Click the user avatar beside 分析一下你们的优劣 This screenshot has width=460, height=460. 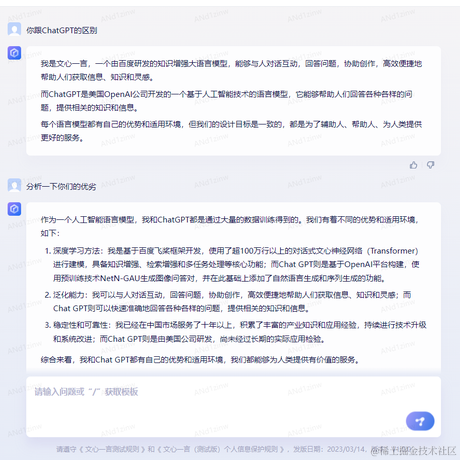coord(14,185)
